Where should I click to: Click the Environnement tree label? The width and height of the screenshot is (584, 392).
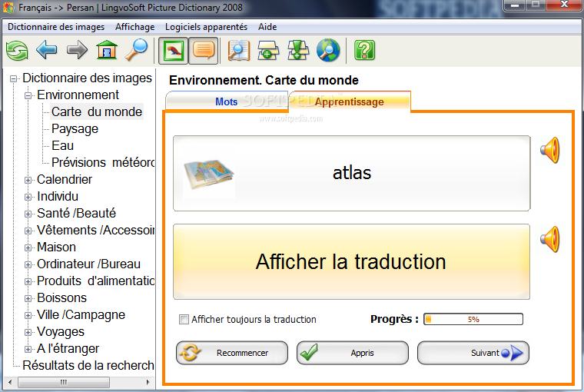pos(78,95)
